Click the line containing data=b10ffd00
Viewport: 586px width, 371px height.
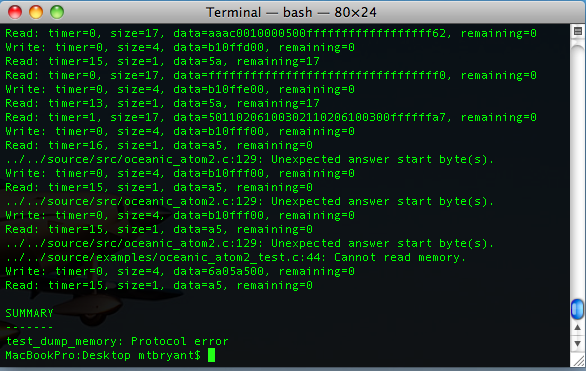click(x=180, y=47)
